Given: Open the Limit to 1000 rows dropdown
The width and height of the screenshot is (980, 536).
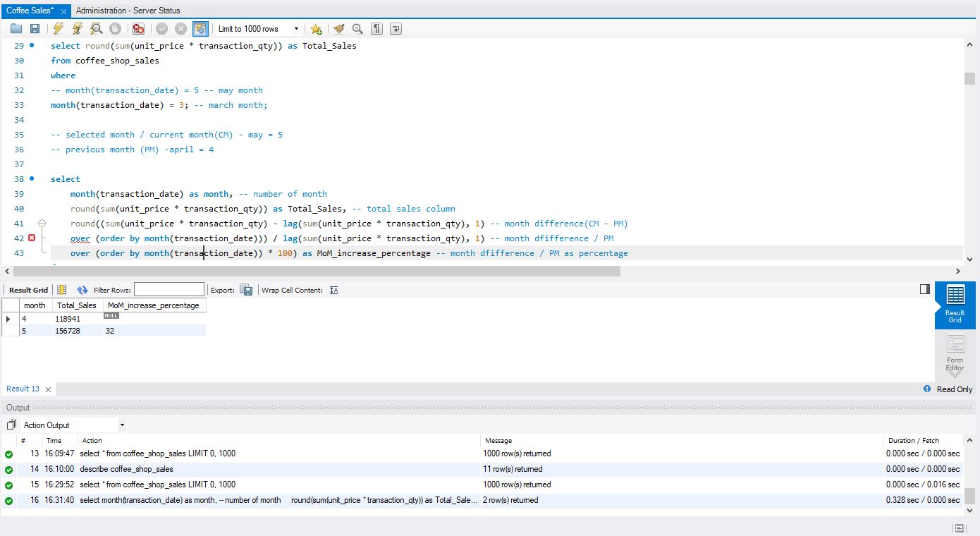Looking at the screenshot, I should (x=258, y=29).
